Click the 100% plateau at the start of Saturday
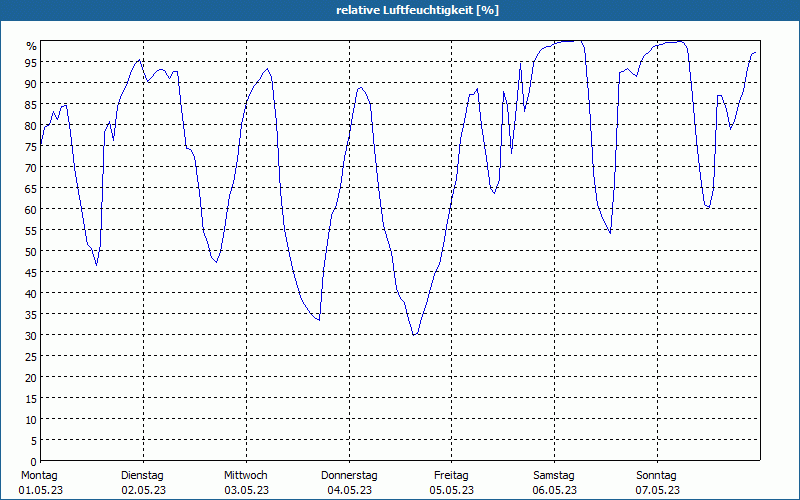Screen dimensions: 800x500 567,41
